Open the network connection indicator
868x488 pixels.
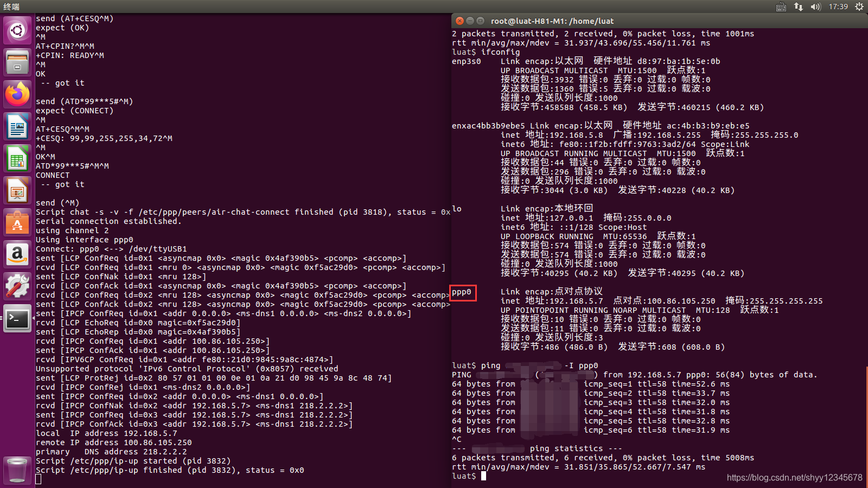coord(799,7)
